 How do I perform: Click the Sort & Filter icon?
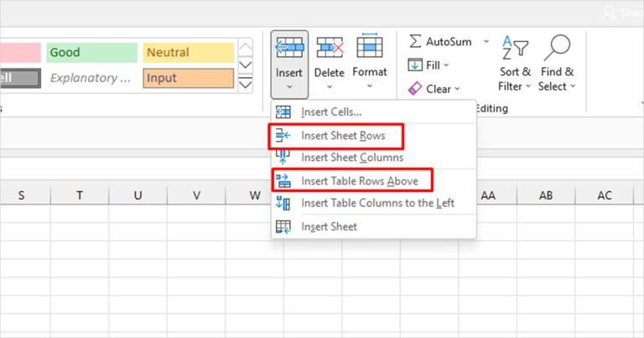(x=515, y=47)
